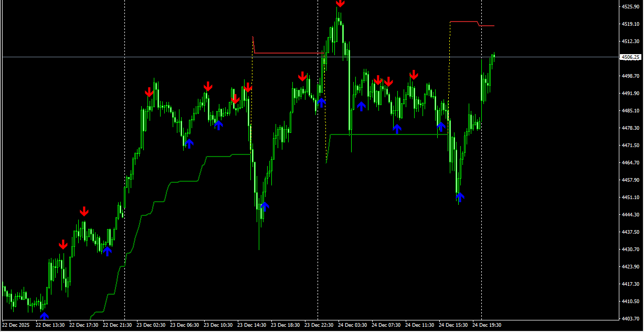644x332 pixels.
Task: Select the red down arrow near 22 Dec 17:30
Action: pos(84,211)
